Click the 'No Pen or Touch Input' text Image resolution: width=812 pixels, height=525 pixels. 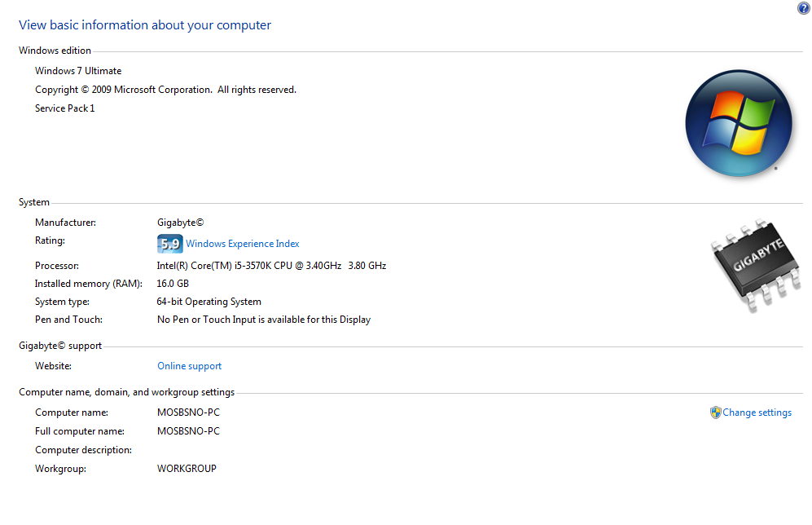[x=264, y=320]
